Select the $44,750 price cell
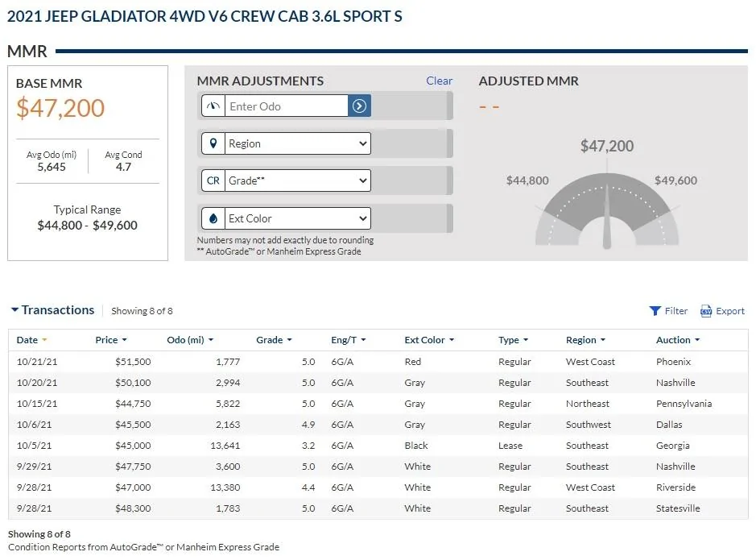This screenshot has width=756, height=560. [x=133, y=404]
